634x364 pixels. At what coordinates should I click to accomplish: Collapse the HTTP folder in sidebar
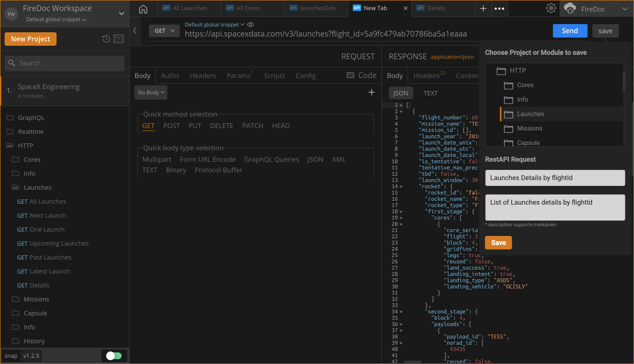[x=10, y=145]
